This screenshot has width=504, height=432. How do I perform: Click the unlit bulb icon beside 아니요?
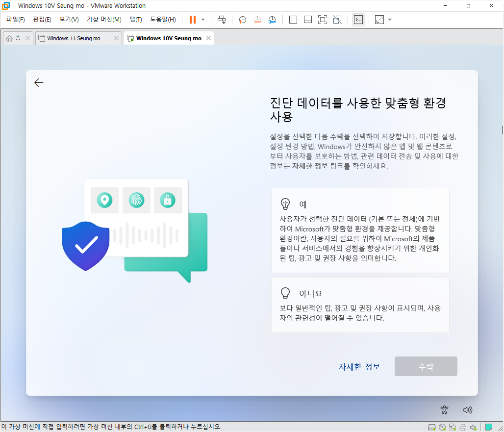285,293
